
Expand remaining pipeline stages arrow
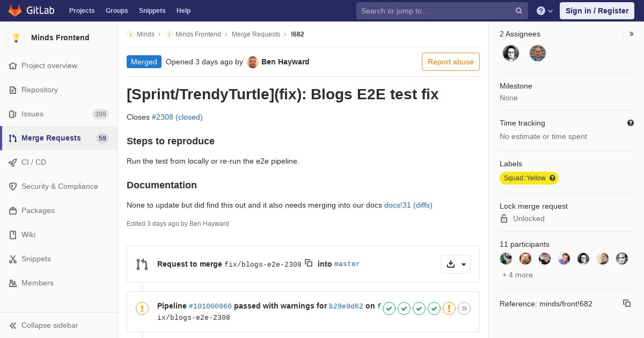[x=464, y=308]
